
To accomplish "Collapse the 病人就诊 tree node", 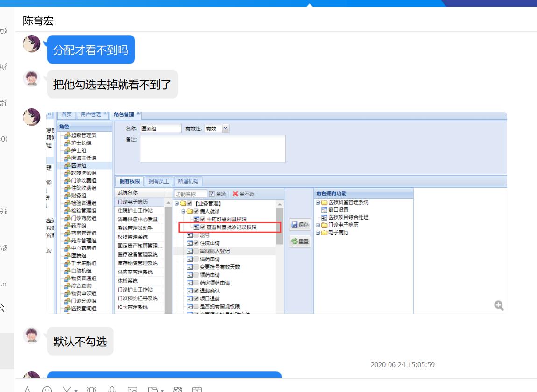I will point(183,211).
